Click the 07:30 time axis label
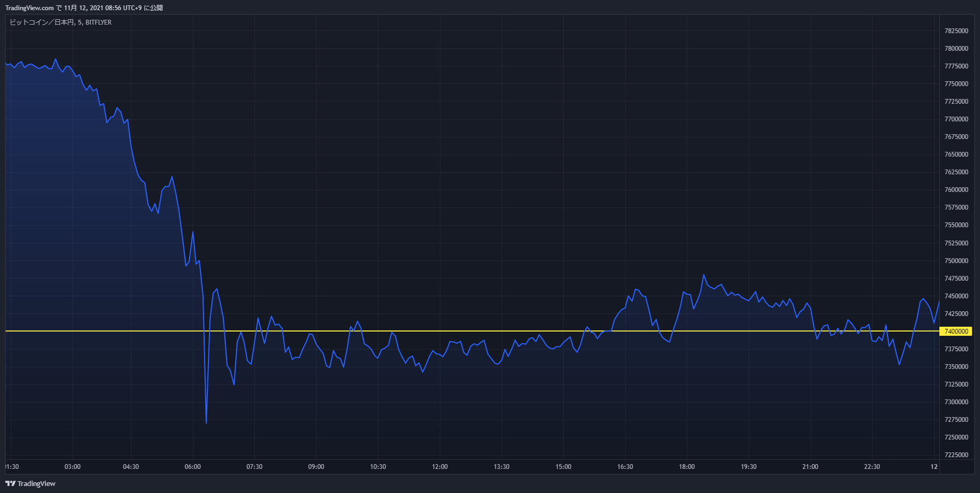The height and width of the screenshot is (493, 980). point(254,467)
